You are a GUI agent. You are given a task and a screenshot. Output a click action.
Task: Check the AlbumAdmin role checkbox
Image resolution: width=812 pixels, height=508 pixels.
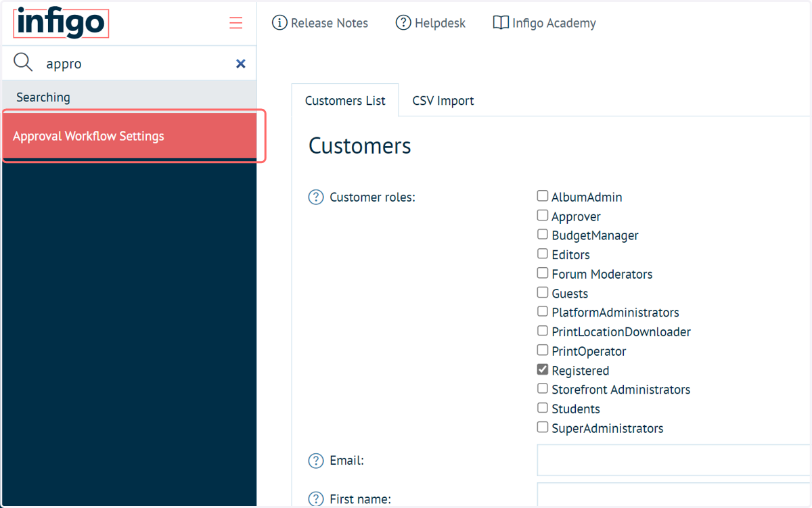[x=543, y=196]
